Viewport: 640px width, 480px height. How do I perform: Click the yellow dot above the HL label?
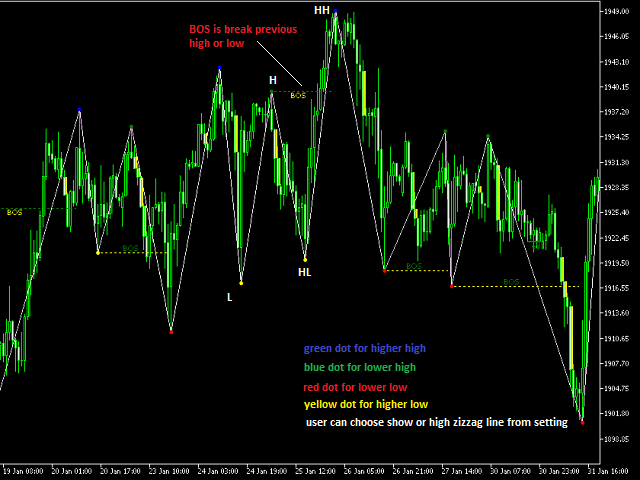click(x=305, y=260)
